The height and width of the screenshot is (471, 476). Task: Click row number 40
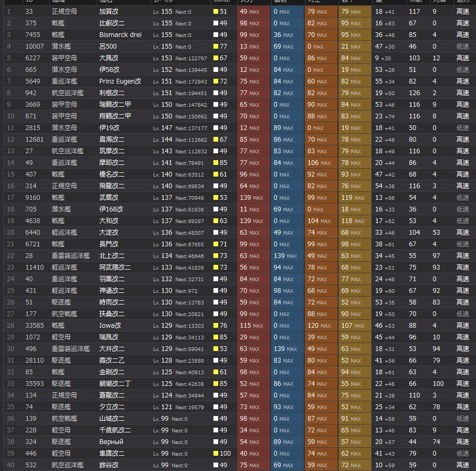click(11, 465)
